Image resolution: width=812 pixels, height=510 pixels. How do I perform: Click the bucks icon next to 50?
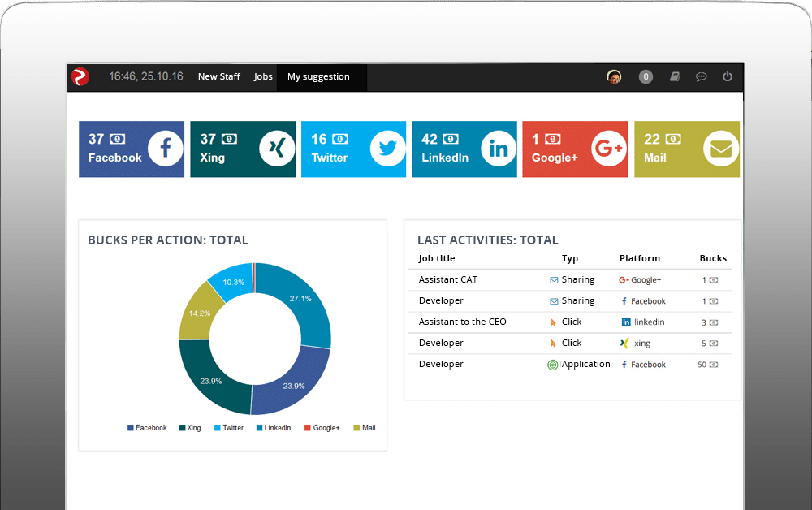(x=714, y=365)
